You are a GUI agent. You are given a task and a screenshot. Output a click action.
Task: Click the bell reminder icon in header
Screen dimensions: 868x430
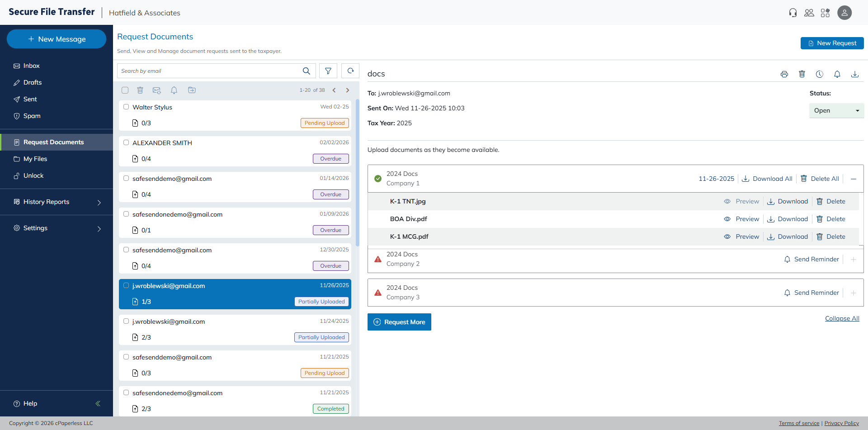(x=837, y=74)
